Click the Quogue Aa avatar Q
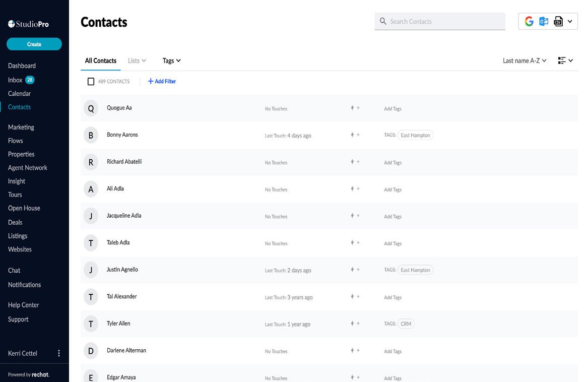 (x=91, y=108)
